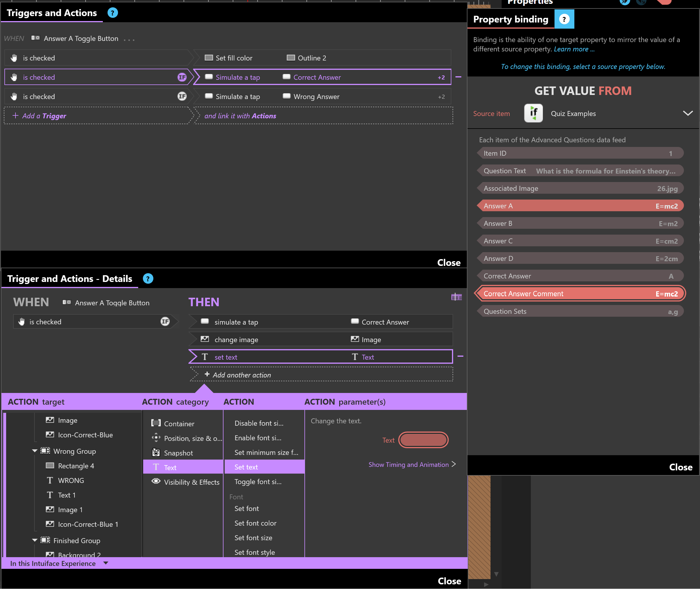
Task: Click the Quiz Examples source item icon
Action: point(533,114)
